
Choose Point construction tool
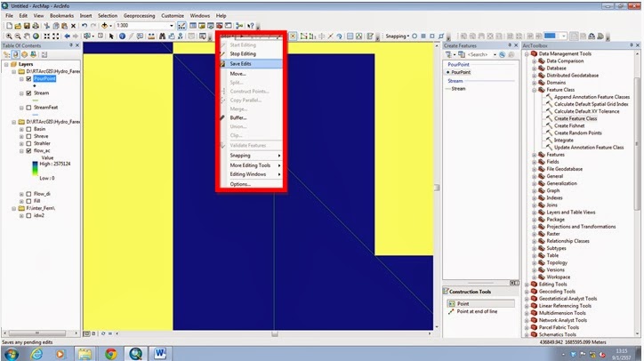click(480, 303)
